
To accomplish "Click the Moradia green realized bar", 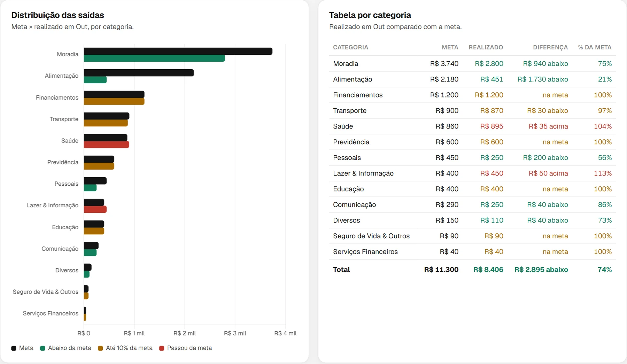I will 154,58.
